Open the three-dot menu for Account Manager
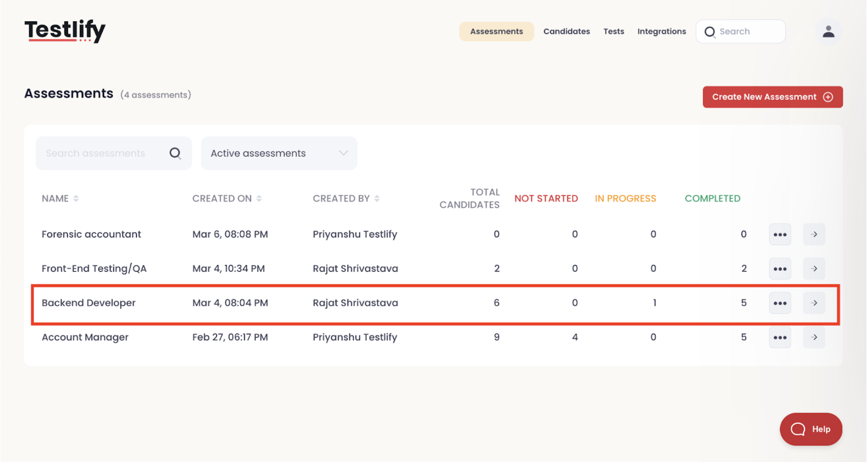 click(780, 337)
